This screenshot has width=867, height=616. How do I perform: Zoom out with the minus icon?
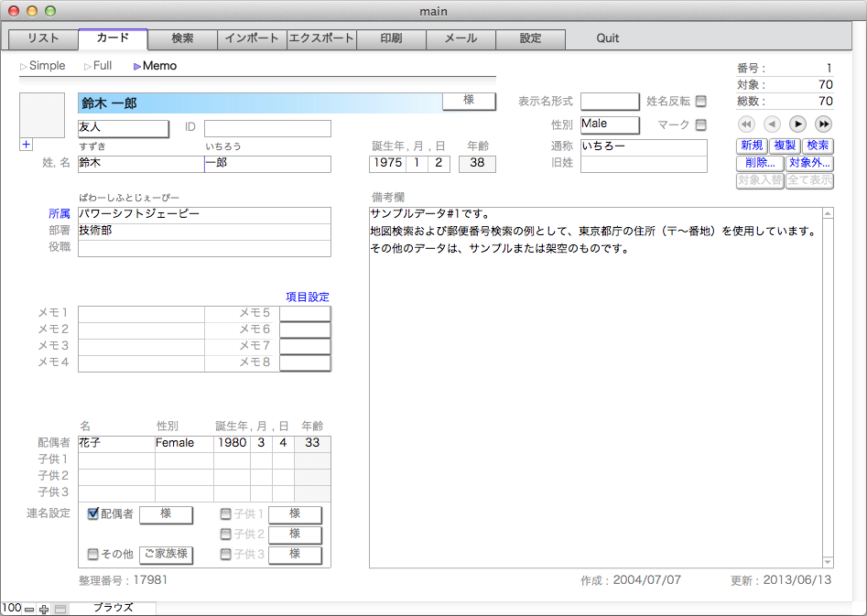(x=29, y=609)
